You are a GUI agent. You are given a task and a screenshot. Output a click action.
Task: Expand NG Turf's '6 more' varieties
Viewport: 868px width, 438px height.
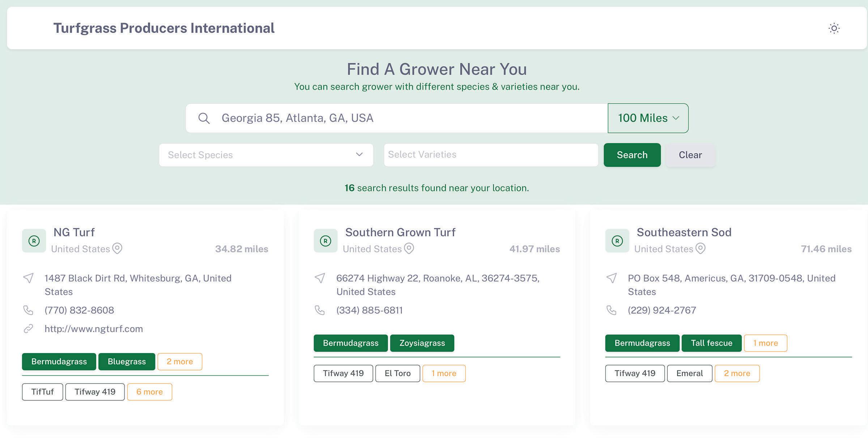[x=149, y=392]
